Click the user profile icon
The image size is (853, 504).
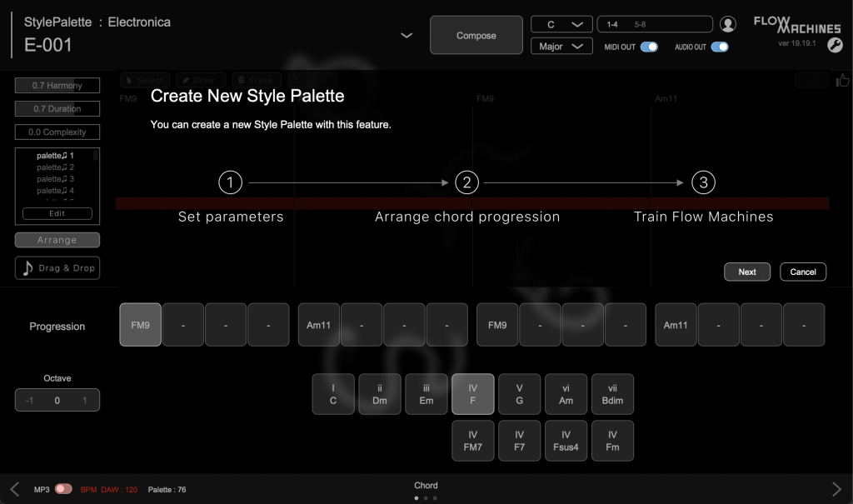click(x=728, y=25)
